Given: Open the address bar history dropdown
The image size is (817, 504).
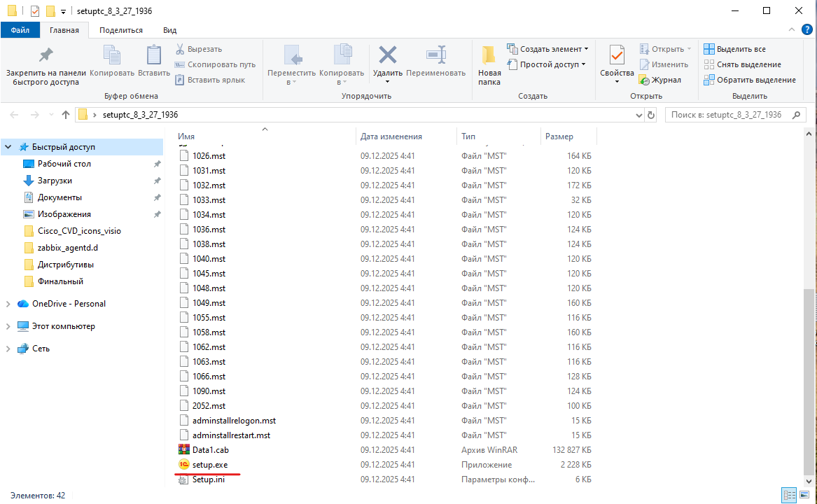Looking at the screenshot, I should [638, 115].
